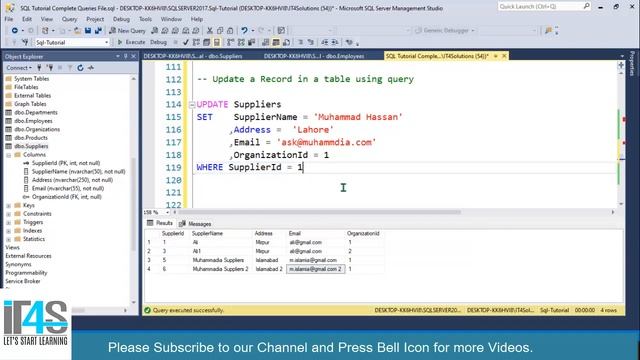Switch to the Messages results tab
Image resolution: width=640 pixels, height=360 pixels.
click(196, 224)
